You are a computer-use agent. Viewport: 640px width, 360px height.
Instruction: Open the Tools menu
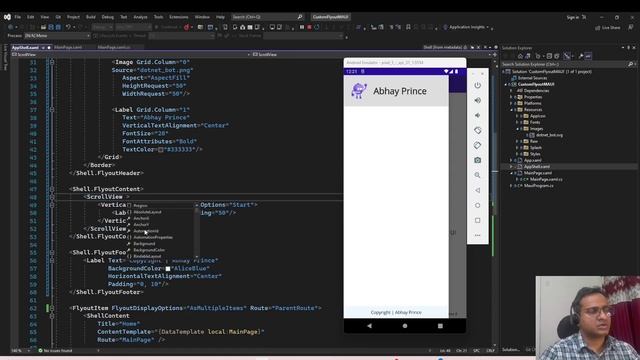click(158, 17)
